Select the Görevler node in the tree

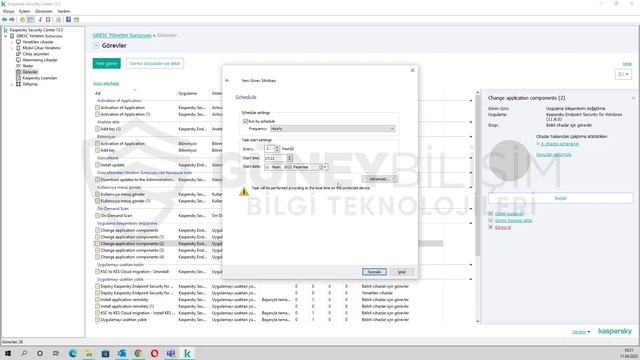pyautogui.click(x=30, y=72)
